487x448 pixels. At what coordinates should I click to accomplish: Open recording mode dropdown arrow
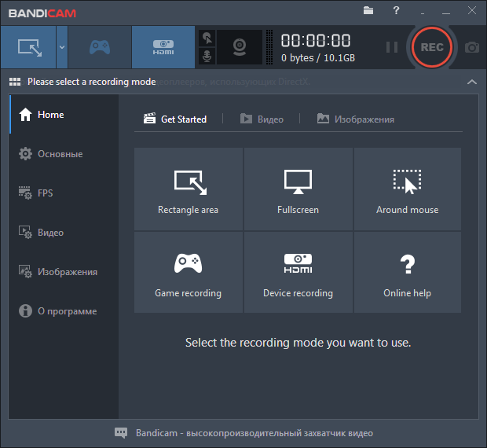61,47
